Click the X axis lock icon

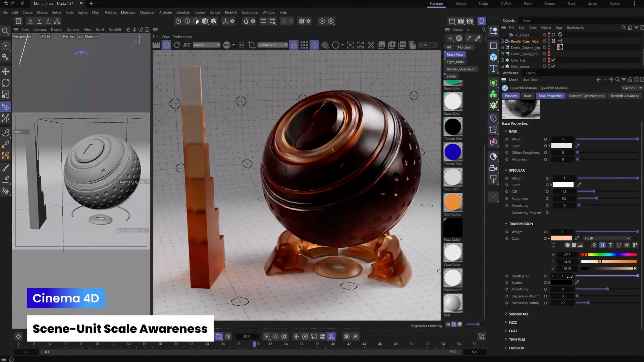pos(31,21)
